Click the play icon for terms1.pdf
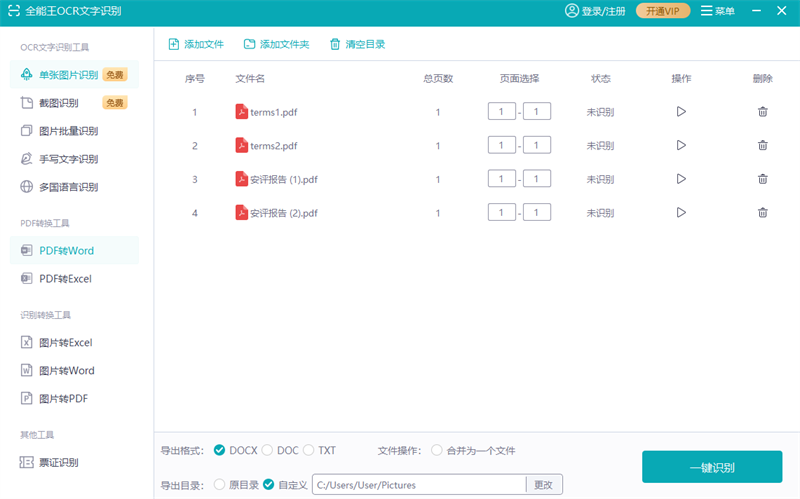Viewport: 800px width, 499px height. tap(681, 112)
